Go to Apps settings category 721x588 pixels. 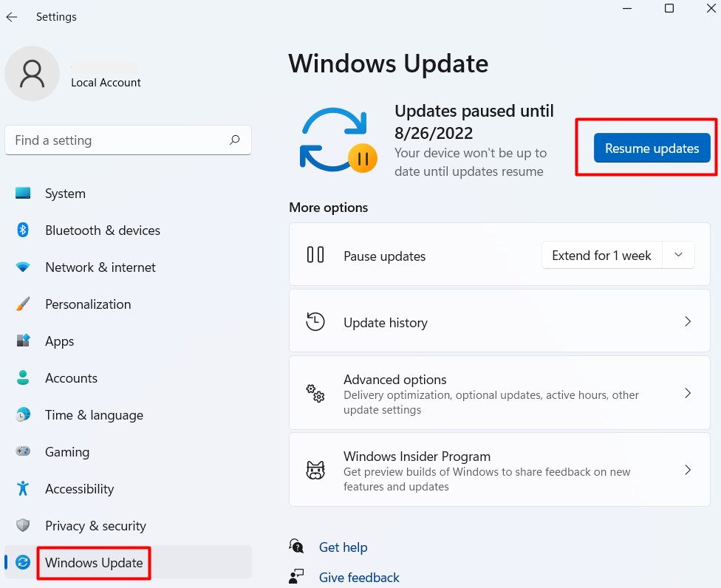point(59,341)
